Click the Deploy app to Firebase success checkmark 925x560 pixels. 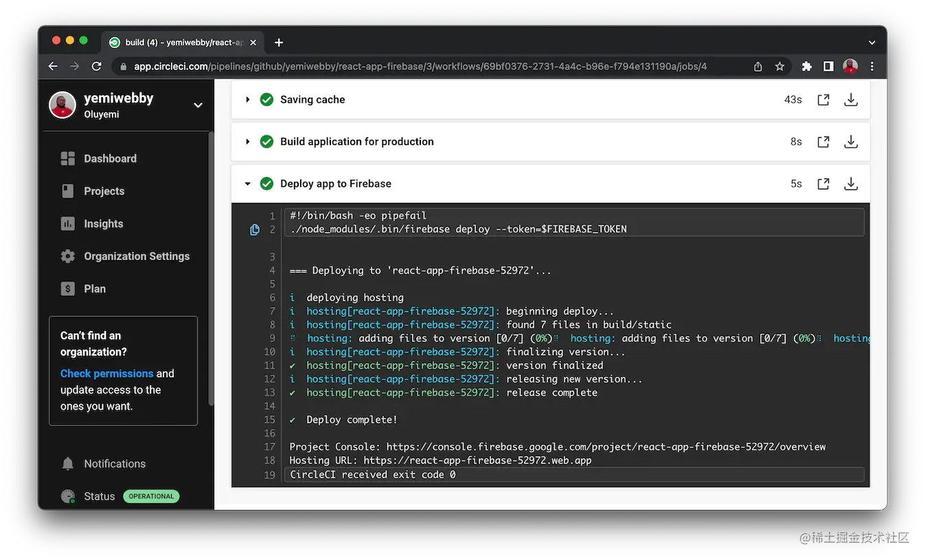click(266, 184)
